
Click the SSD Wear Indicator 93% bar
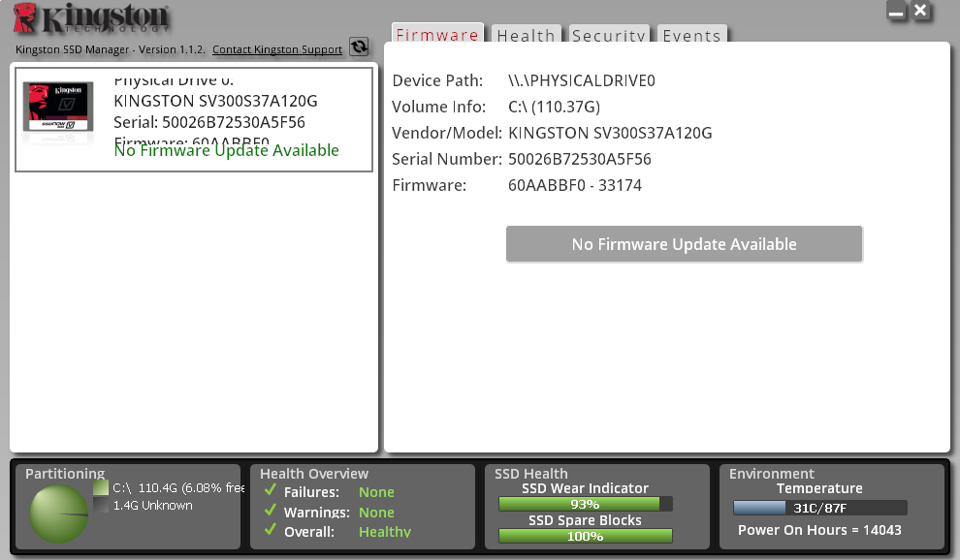[x=586, y=504]
